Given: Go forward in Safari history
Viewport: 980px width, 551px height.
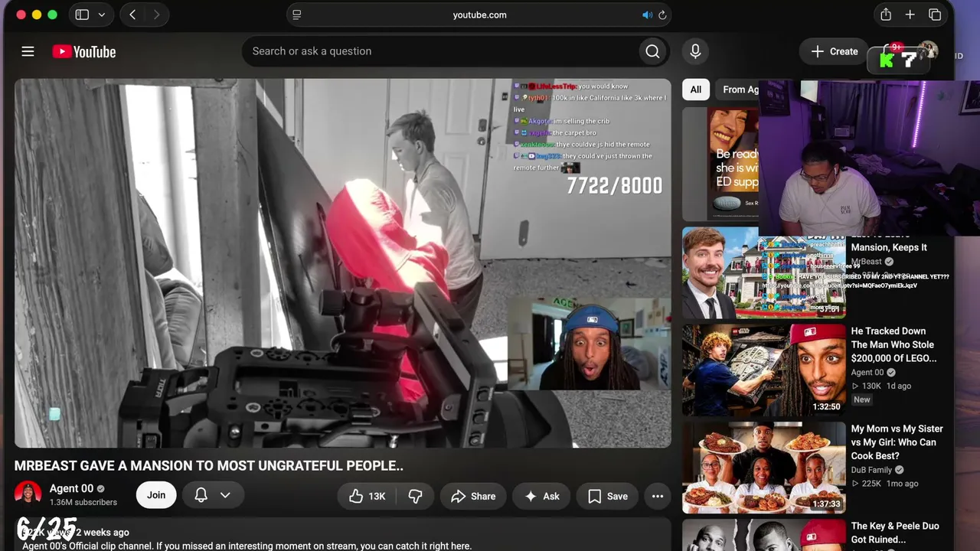Looking at the screenshot, I should tap(156, 15).
